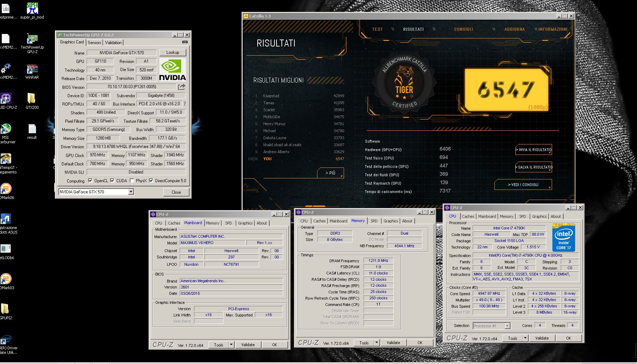The height and width of the screenshot is (364, 637).
Task: Expand Tools dropdown arrow in Memory CPU-Z window
Action: pos(377,343)
